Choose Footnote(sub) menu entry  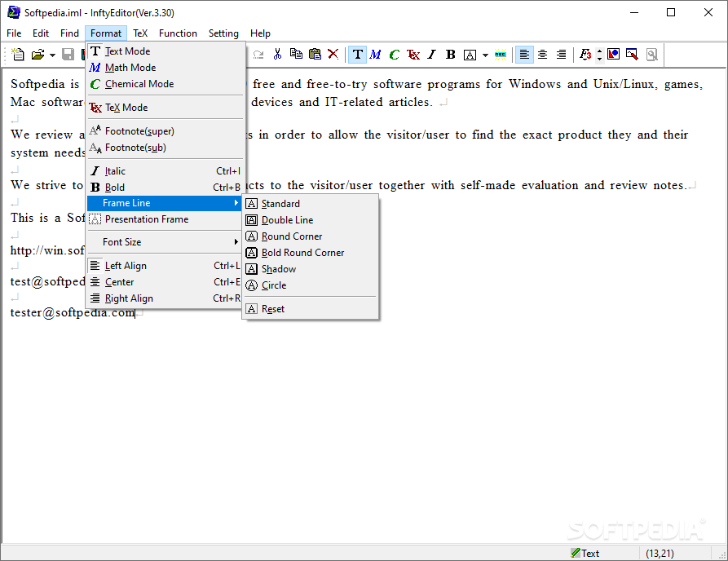pyautogui.click(x=165, y=148)
